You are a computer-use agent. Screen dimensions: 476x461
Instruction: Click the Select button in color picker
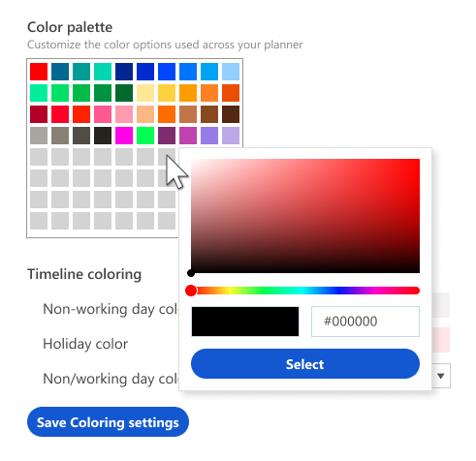click(305, 364)
